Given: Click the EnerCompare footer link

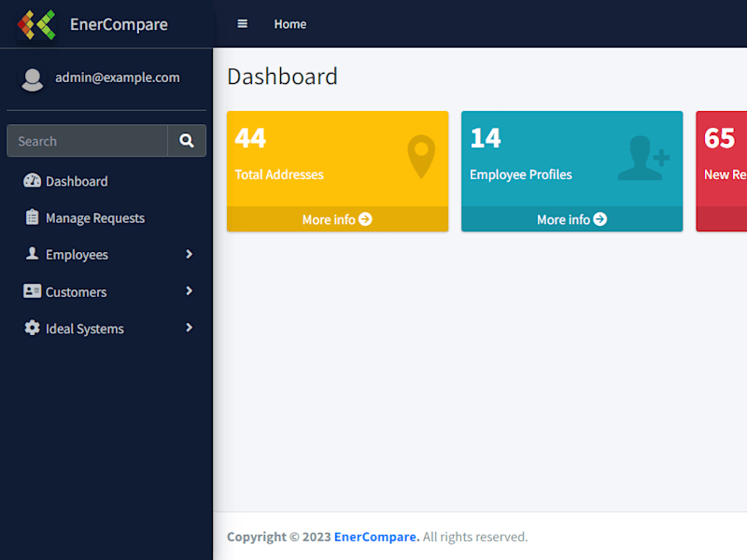Looking at the screenshot, I should (377, 537).
